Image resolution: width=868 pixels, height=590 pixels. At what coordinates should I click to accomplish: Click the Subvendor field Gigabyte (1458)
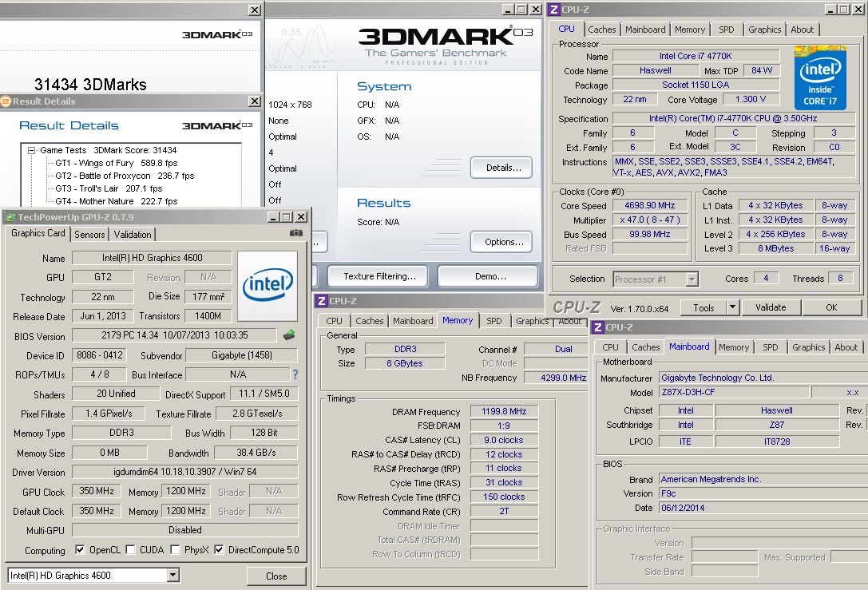coord(241,354)
